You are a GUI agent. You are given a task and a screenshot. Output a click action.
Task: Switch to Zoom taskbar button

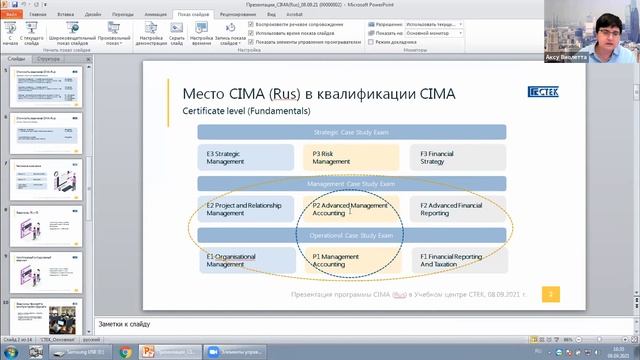[235, 352]
